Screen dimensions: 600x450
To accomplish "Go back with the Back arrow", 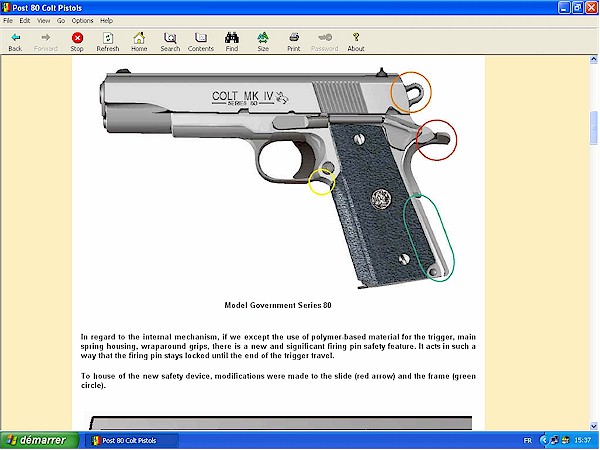I will coord(15,41).
